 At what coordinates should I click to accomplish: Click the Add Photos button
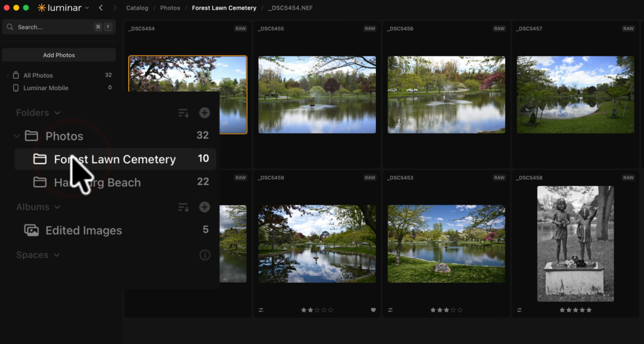(59, 55)
